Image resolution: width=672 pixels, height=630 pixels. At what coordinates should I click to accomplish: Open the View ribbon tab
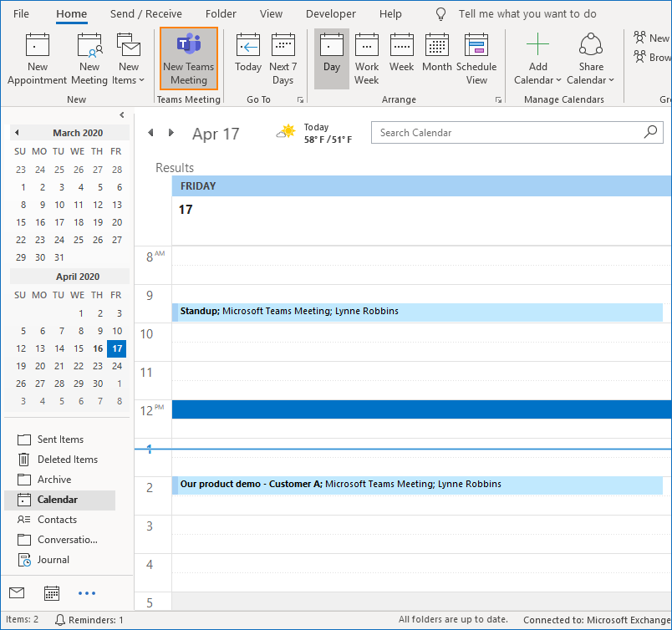(x=271, y=13)
